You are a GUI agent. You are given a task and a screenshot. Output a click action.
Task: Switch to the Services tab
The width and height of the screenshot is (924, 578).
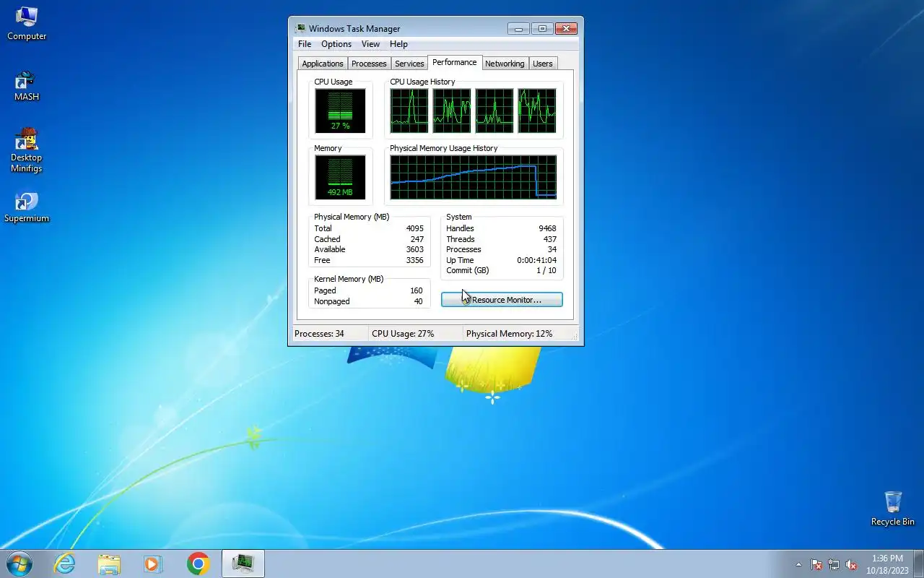(x=409, y=64)
